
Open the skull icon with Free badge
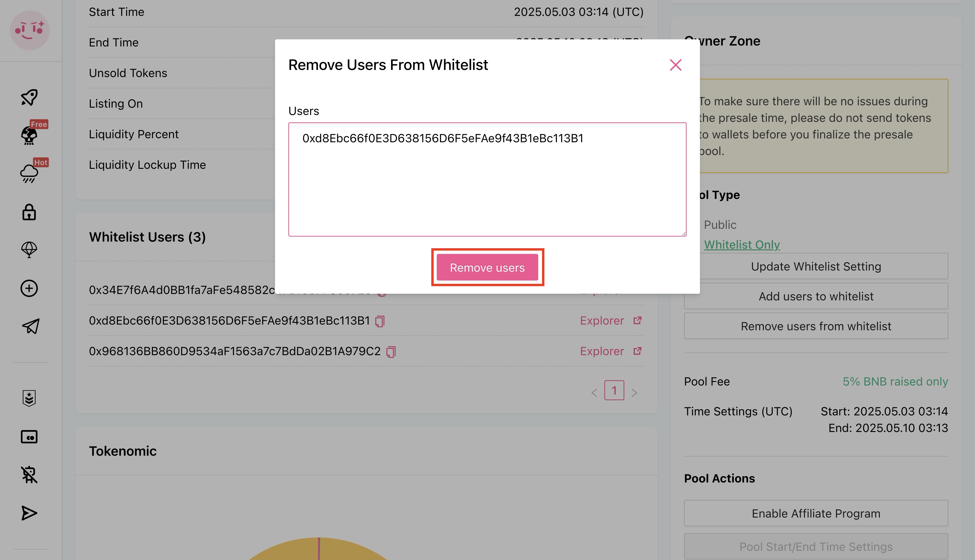point(29,135)
